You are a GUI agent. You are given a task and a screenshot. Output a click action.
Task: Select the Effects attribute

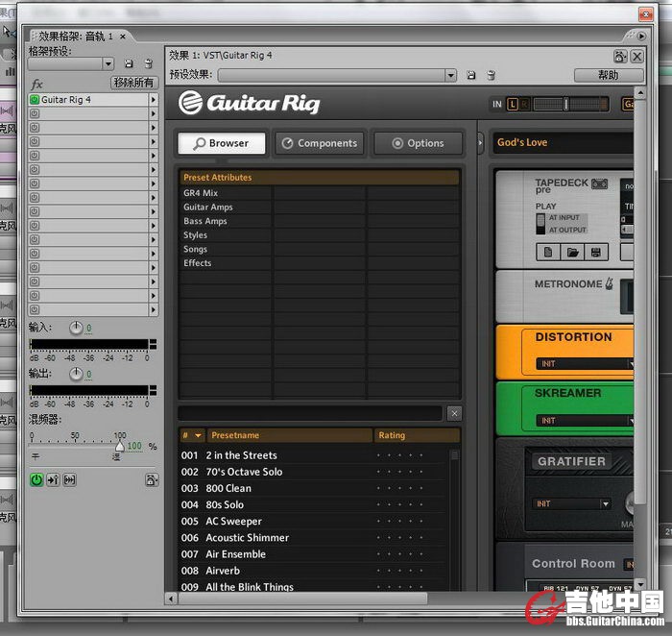tap(198, 263)
